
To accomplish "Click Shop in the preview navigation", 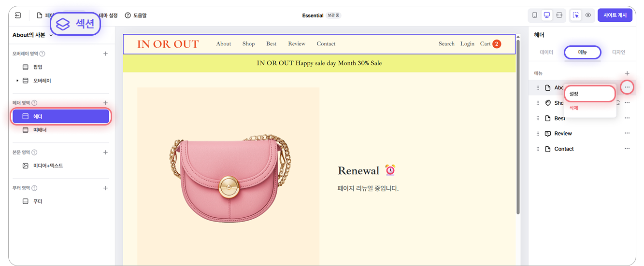I will click(248, 44).
